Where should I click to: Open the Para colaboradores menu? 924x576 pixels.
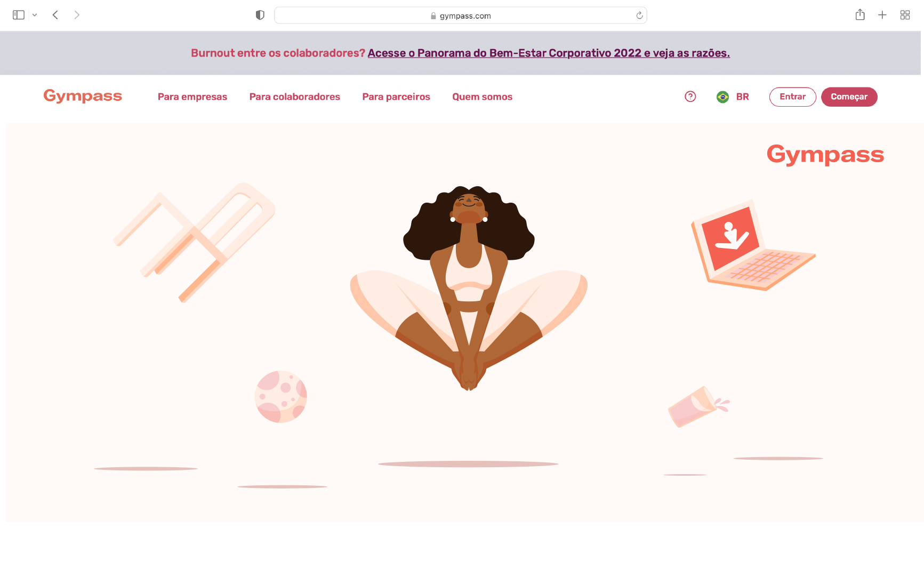pos(295,97)
